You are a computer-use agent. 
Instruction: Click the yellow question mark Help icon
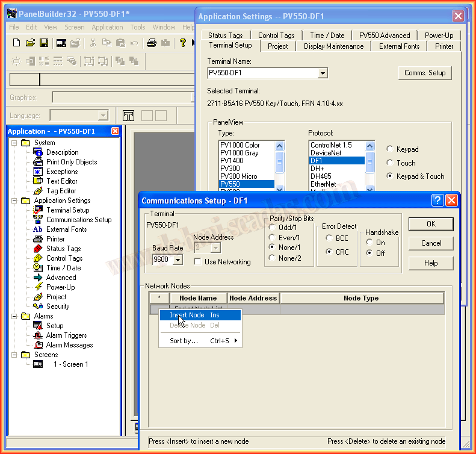183,43
